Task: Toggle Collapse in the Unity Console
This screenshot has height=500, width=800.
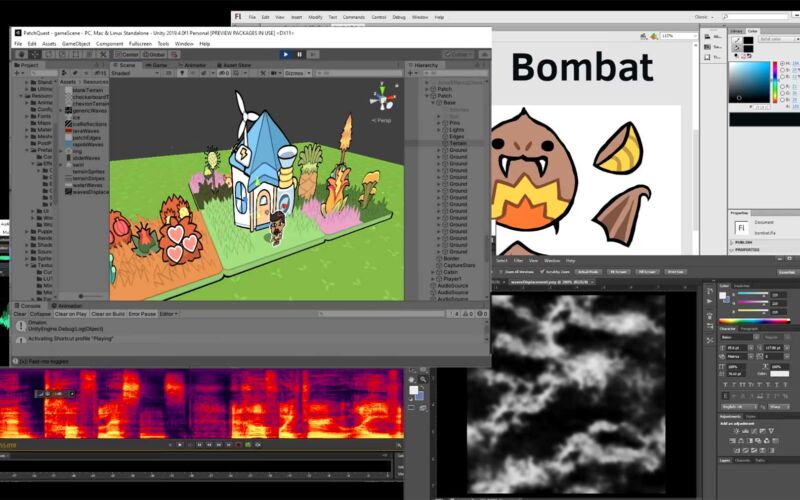Action: 39,314
